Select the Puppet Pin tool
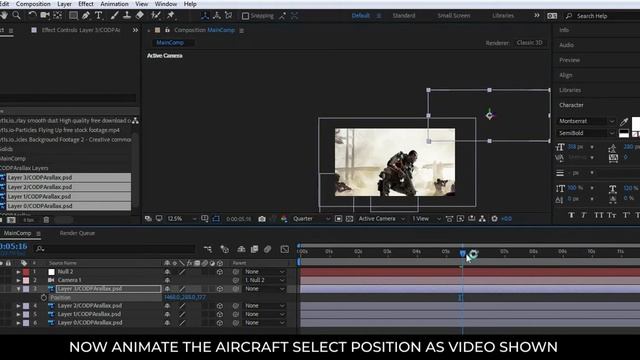Screen dimensions: 640x360 coord(171,16)
